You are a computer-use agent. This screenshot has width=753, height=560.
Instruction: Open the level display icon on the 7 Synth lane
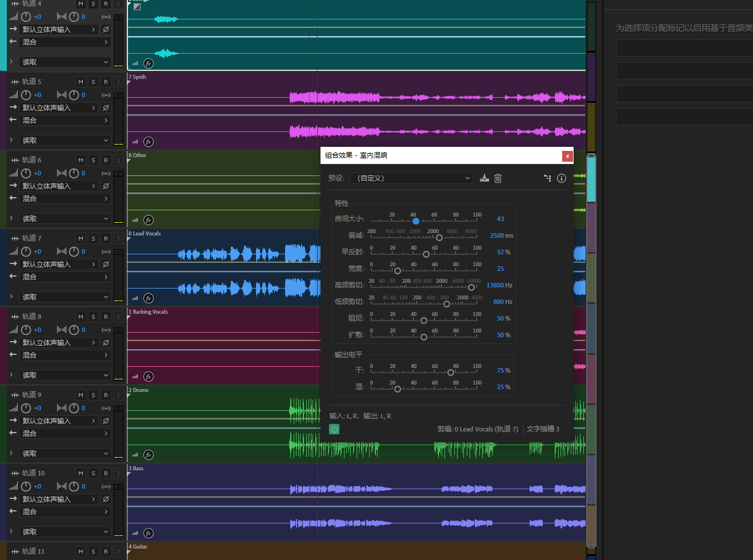coord(135,142)
